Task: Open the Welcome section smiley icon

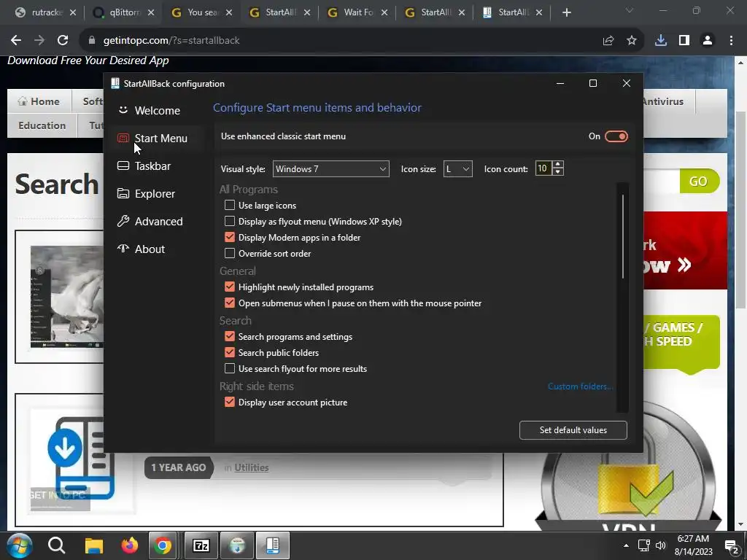Action: coord(123,110)
